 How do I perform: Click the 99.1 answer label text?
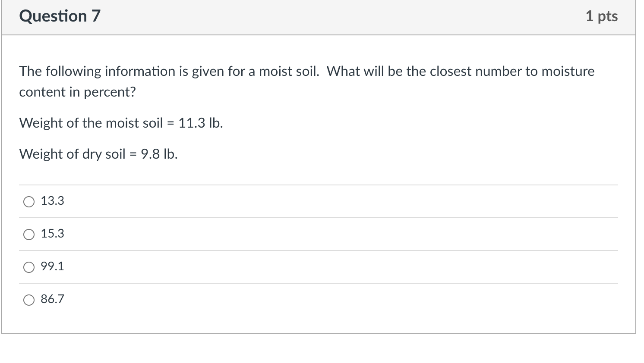pos(52,266)
